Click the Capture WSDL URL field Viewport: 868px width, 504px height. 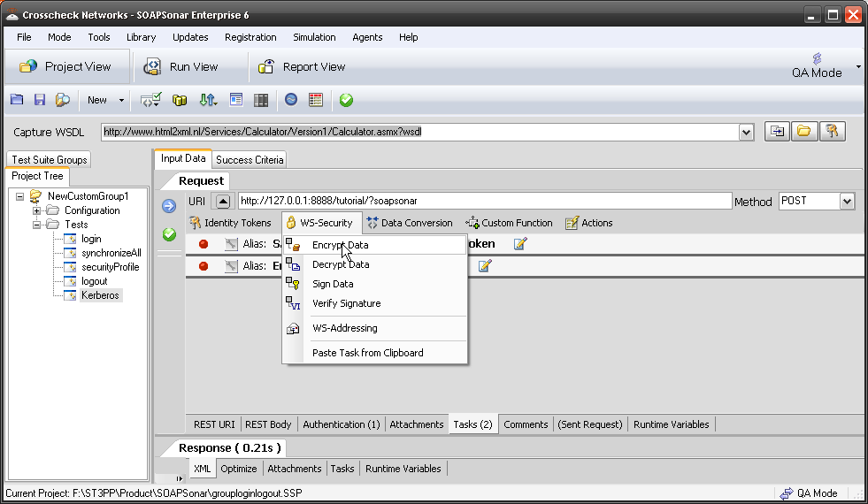coord(420,132)
